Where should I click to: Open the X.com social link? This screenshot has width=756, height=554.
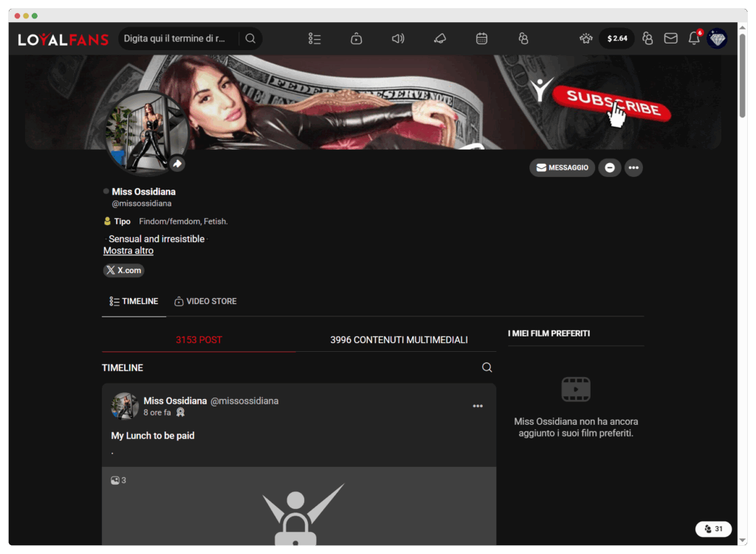[x=123, y=270]
